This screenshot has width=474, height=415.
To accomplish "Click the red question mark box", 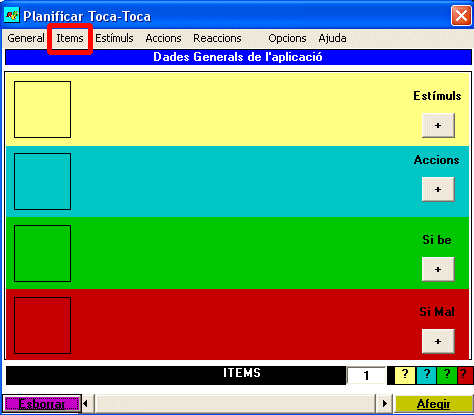I will tap(465, 376).
